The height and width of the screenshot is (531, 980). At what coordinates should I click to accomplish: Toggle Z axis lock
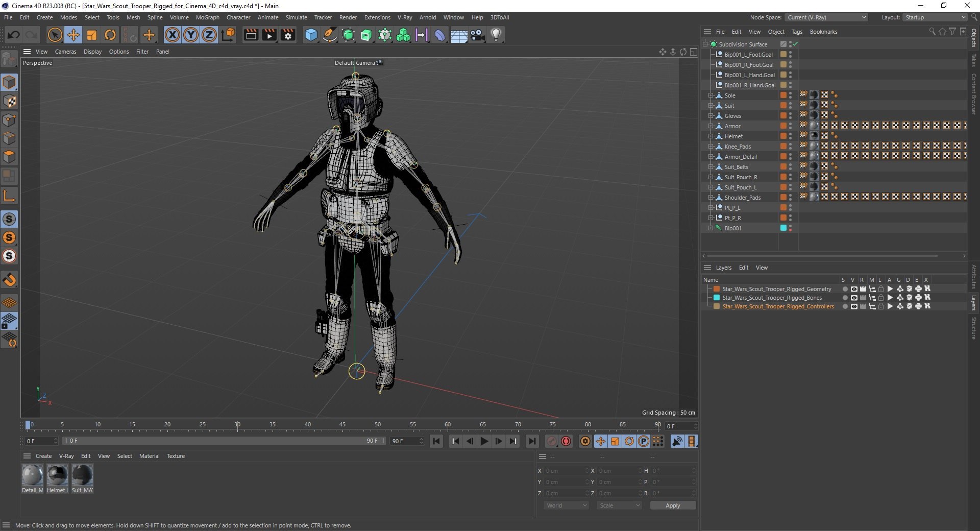click(x=209, y=35)
